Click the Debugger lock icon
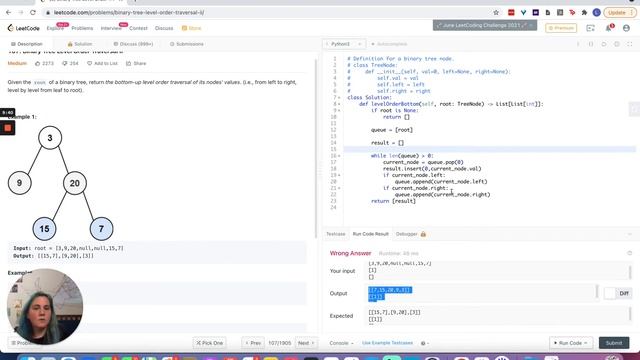Image resolution: width=640 pixels, height=360 pixels. coord(423,234)
